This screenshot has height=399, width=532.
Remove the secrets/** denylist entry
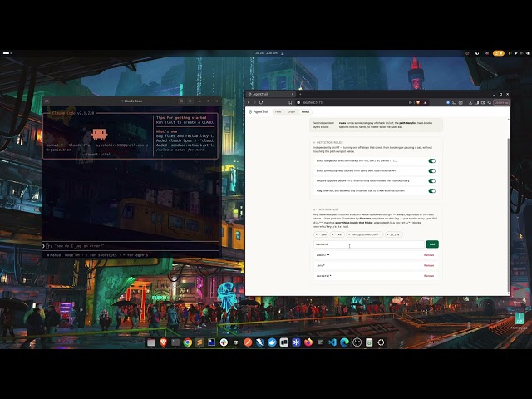[x=429, y=276]
